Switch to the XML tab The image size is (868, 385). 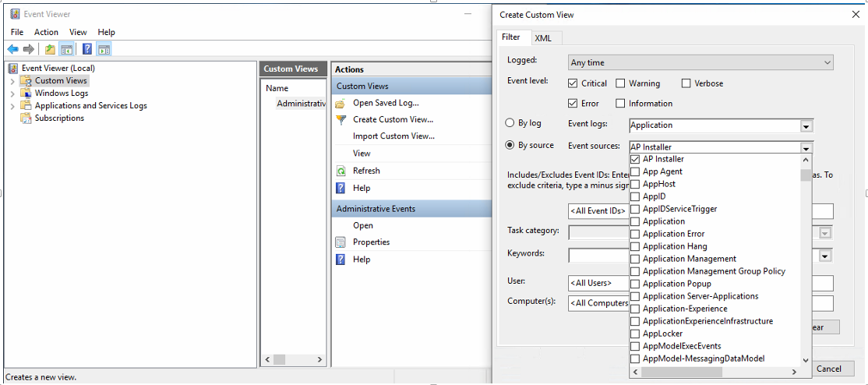[543, 38]
